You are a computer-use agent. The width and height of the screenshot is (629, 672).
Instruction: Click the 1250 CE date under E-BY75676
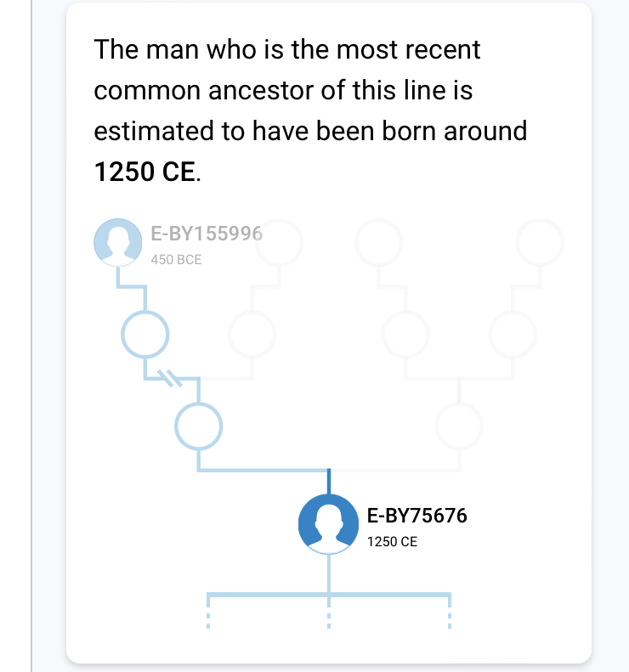392,542
